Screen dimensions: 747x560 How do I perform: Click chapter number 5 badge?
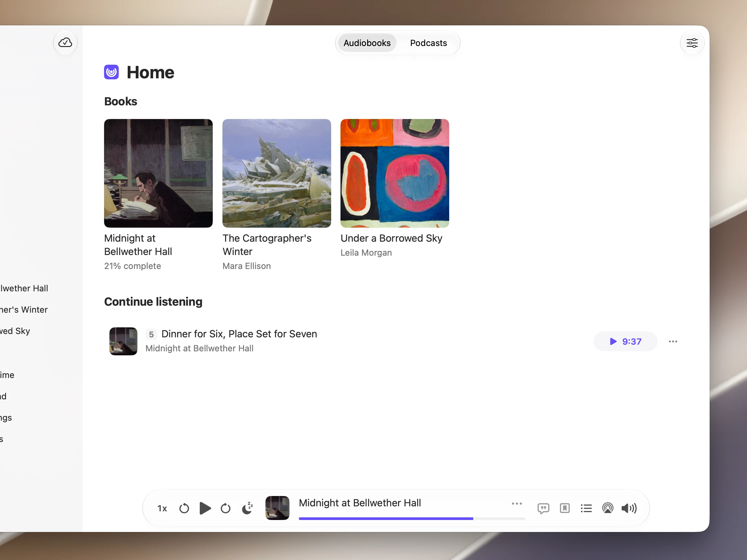151,334
